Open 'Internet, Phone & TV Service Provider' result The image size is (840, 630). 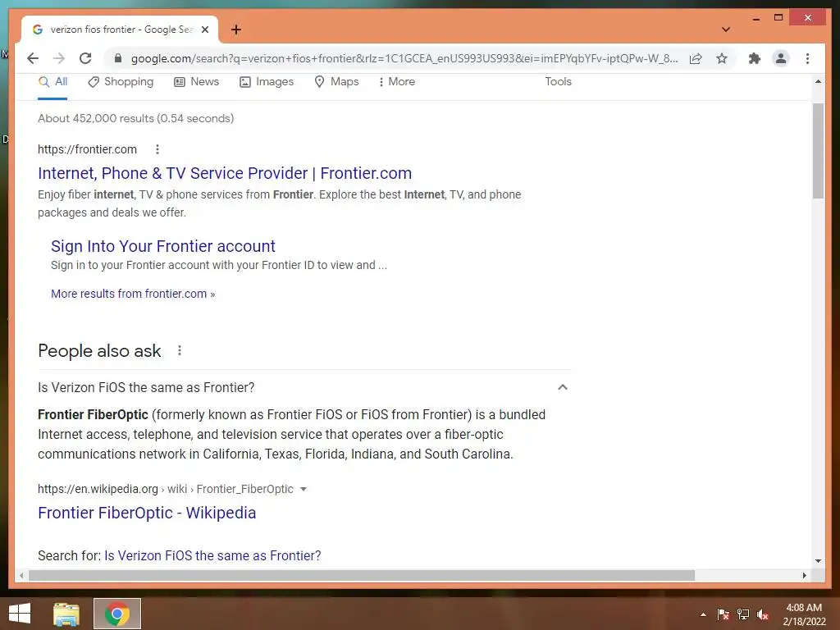[x=225, y=173]
